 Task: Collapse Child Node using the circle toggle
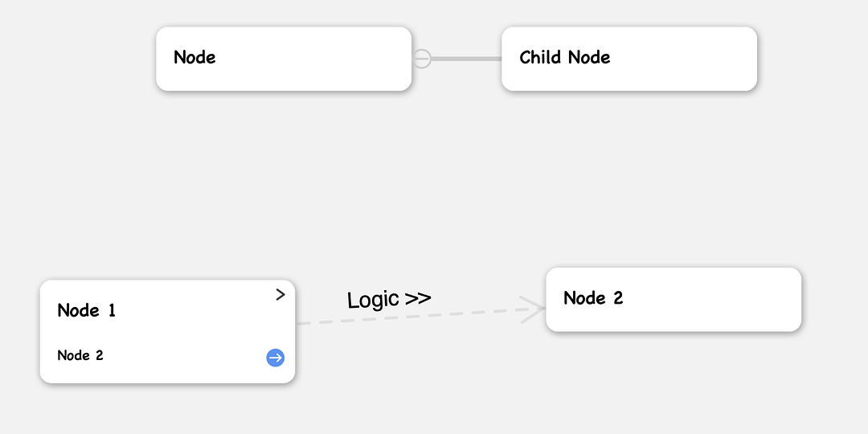click(x=422, y=59)
